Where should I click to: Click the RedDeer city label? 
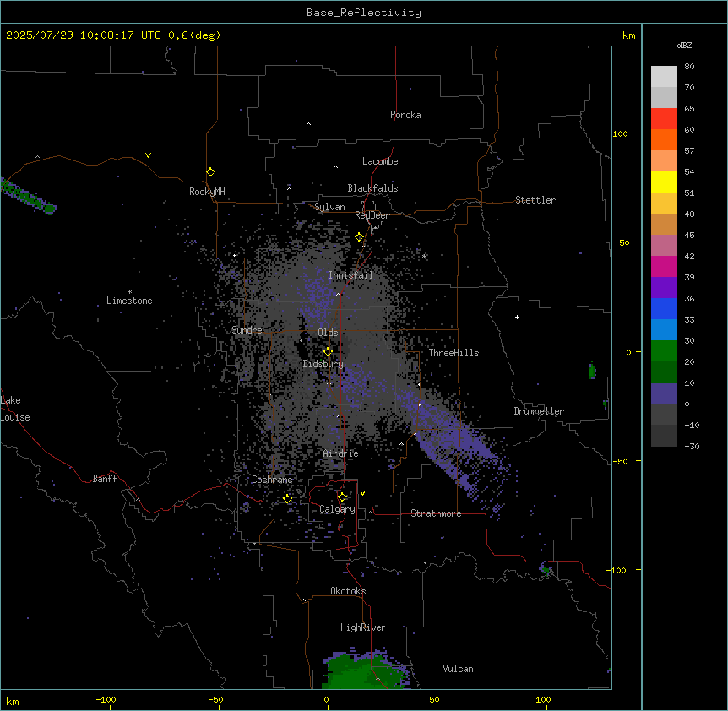tap(372, 215)
